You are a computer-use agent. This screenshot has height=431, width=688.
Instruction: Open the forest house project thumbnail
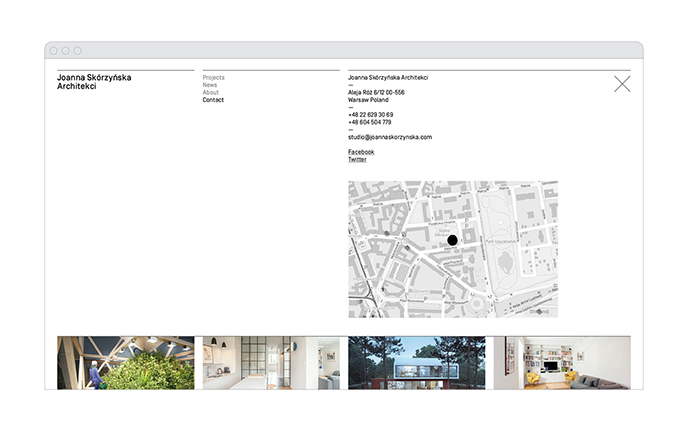click(x=417, y=362)
